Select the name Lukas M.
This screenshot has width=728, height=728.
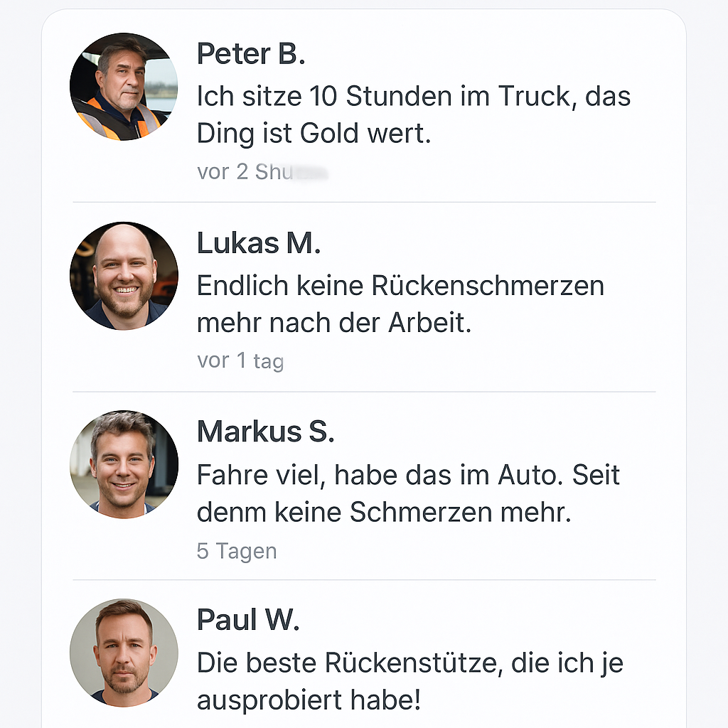(x=258, y=242)
